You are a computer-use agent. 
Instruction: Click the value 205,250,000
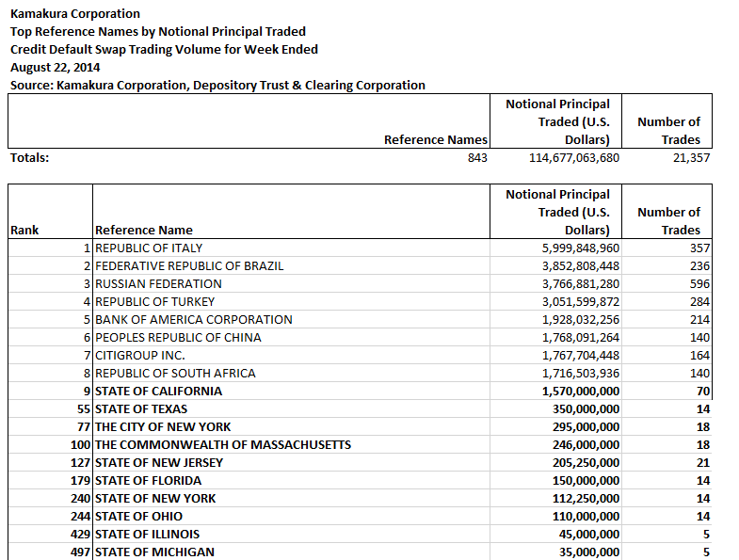click(586, 463)
